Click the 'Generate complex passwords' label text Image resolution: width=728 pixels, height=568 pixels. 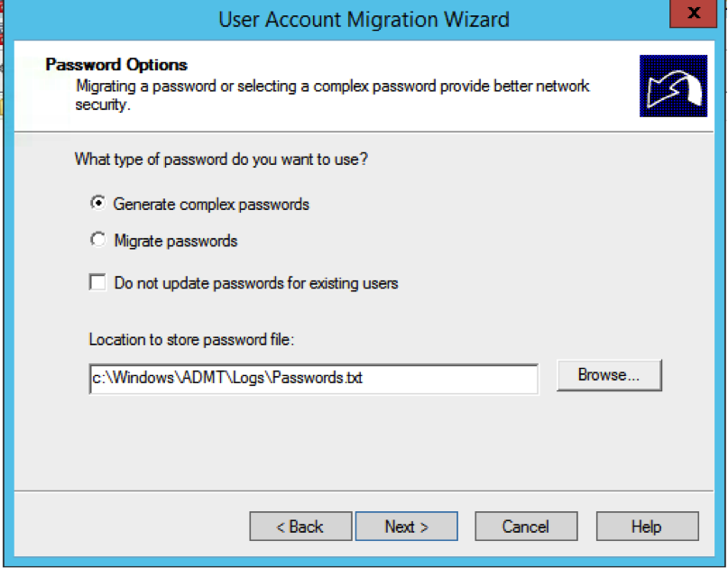[x=211, y=205]
